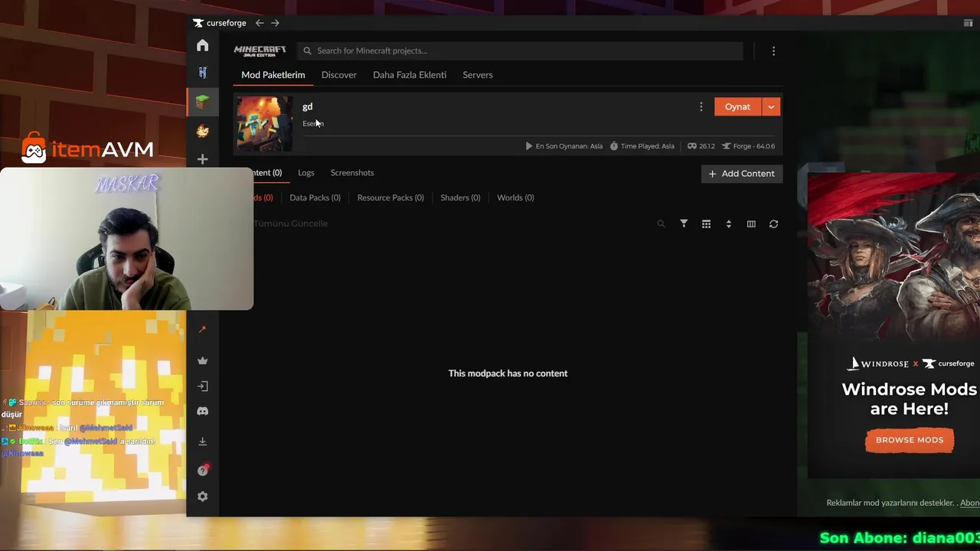Image resolution: width=980 pixels, height=551 pixels.
Task: Click the sign-in arrow icon in sidebar
Action: pos(202,386)
